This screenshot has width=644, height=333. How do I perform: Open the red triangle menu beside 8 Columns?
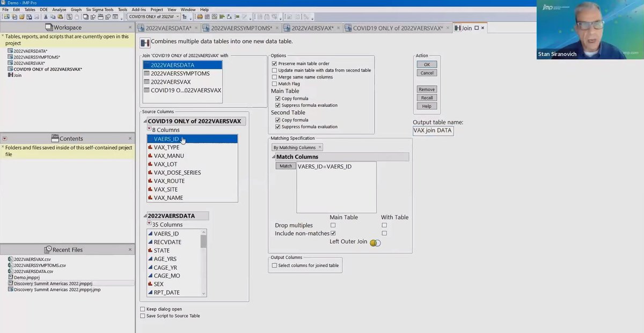(x=149, y=129)
